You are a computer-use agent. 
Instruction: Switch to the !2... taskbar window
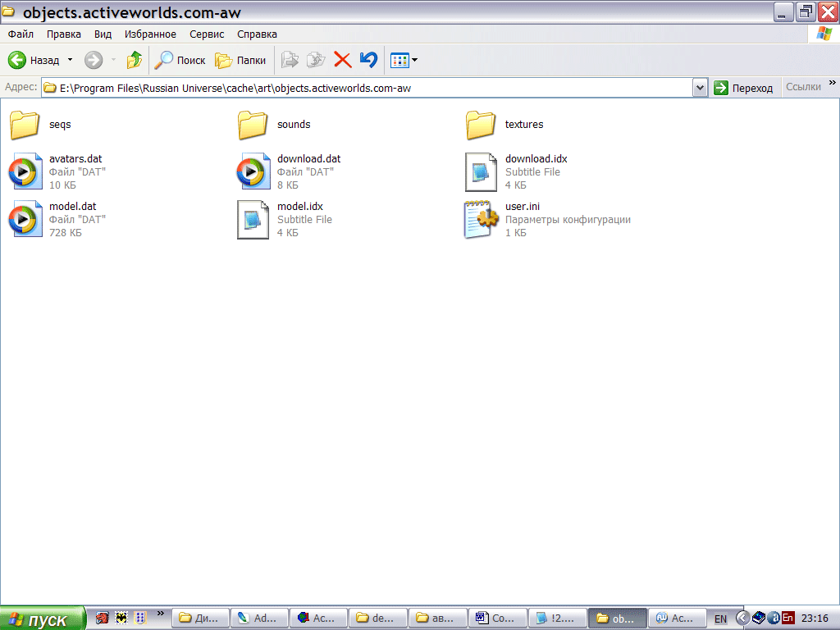click(557, 619)
